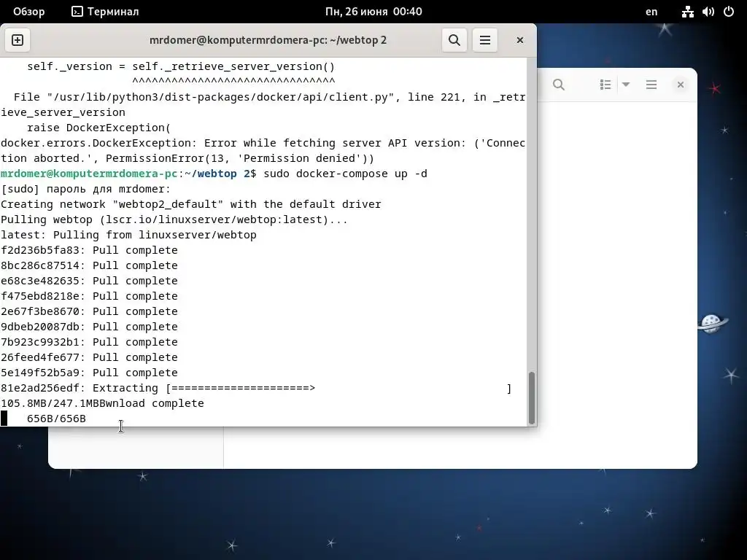Open background window's hamburger menu
This screenshot has height=560, width=747.
pyautogui.click(x=651, y=85)
